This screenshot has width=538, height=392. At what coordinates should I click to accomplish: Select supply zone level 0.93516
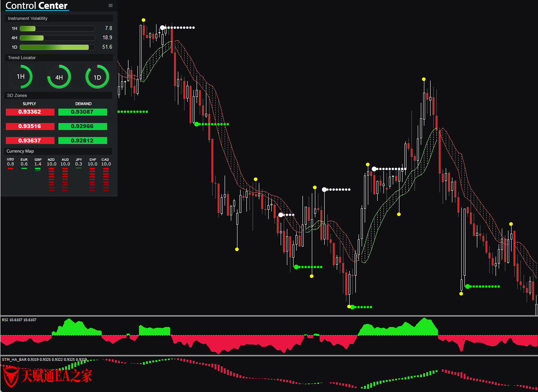tap(30, 127)
